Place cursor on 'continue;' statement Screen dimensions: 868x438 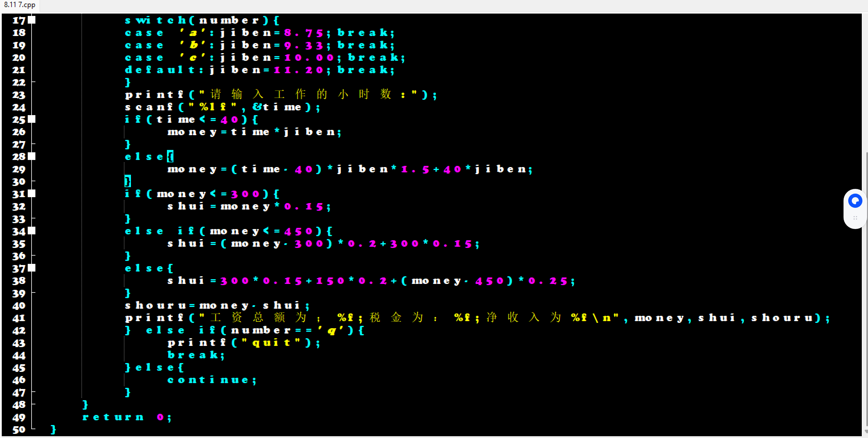pyautogui.click(x=211, y=380)
